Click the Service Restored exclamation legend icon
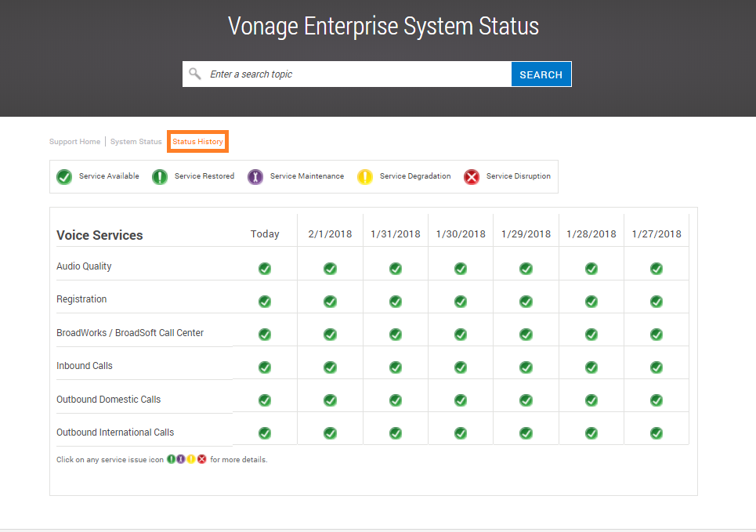The height and width of the screenshot is (532, 756). click(160, 177)
